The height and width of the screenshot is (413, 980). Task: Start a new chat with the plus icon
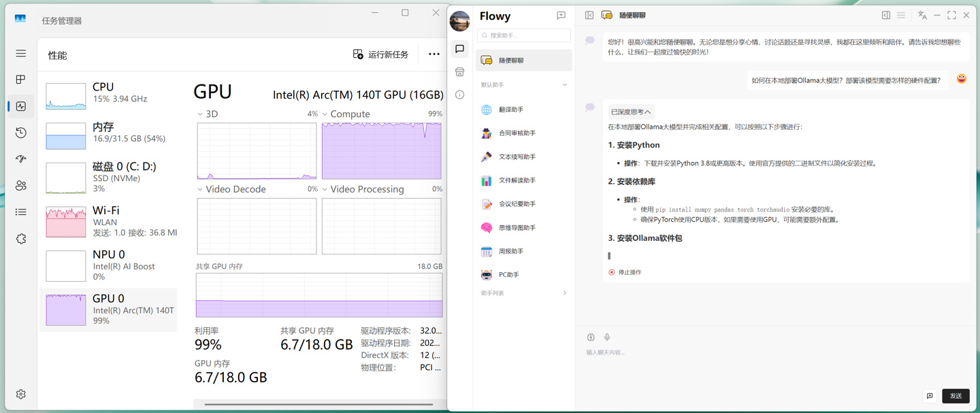click(x=561, y=16)
